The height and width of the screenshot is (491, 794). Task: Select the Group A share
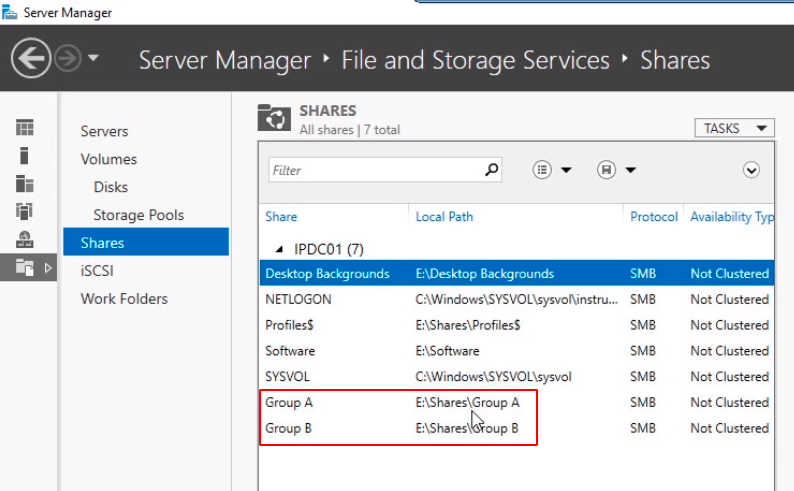point(289,402)
